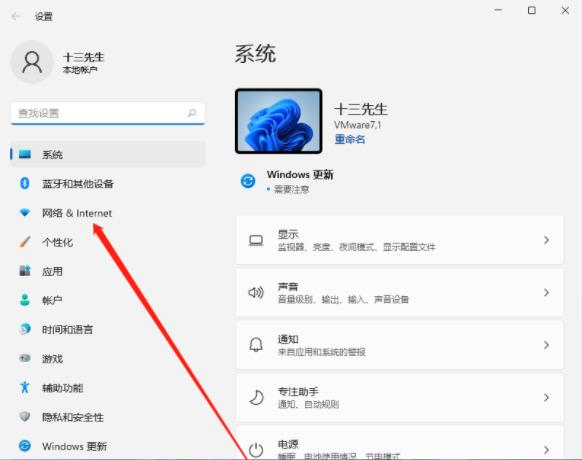
Task: Click the 十三先生 device name text
Action: point(361,109)
